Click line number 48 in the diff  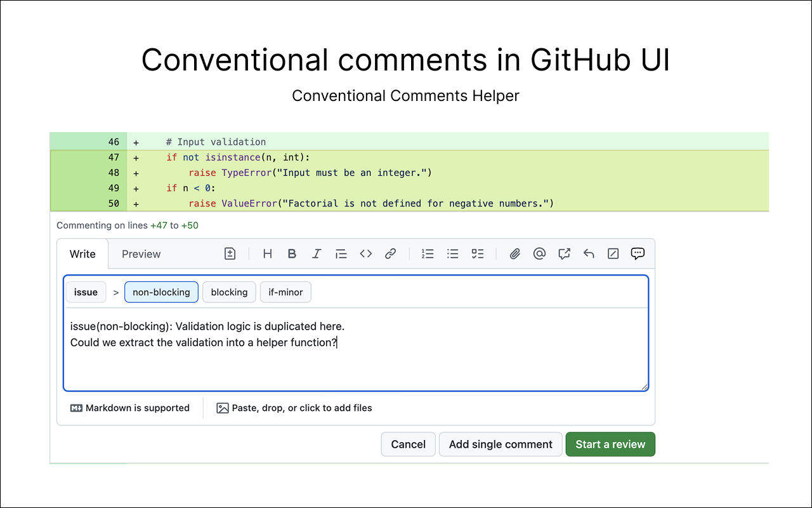coord(114,173)
